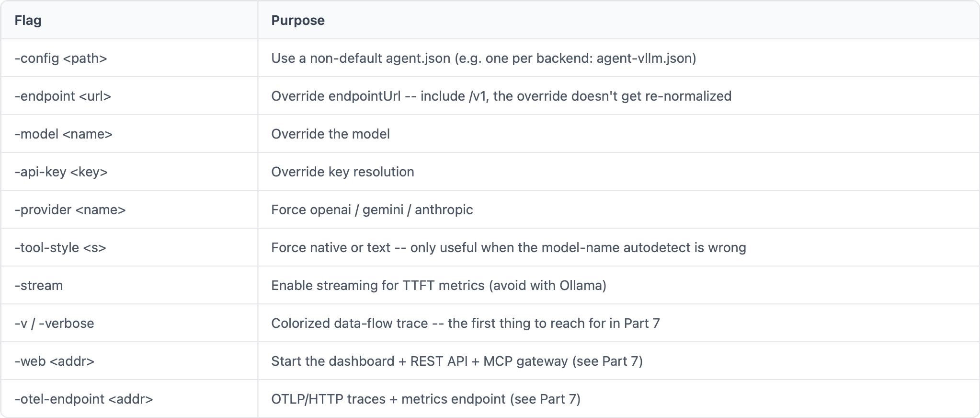Select the -config <path> flag cell
This screenshot has width=980, height=418.
[129, 58]
